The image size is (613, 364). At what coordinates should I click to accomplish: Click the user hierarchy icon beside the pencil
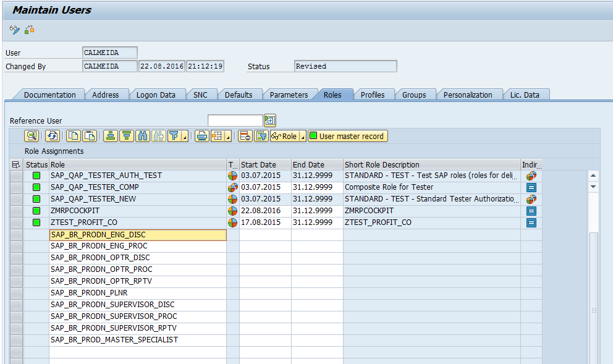(29, 30)
